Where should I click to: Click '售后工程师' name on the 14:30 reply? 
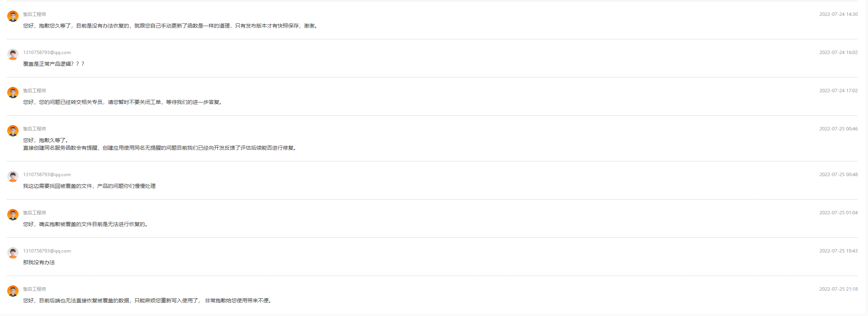(x=34, y=14)
